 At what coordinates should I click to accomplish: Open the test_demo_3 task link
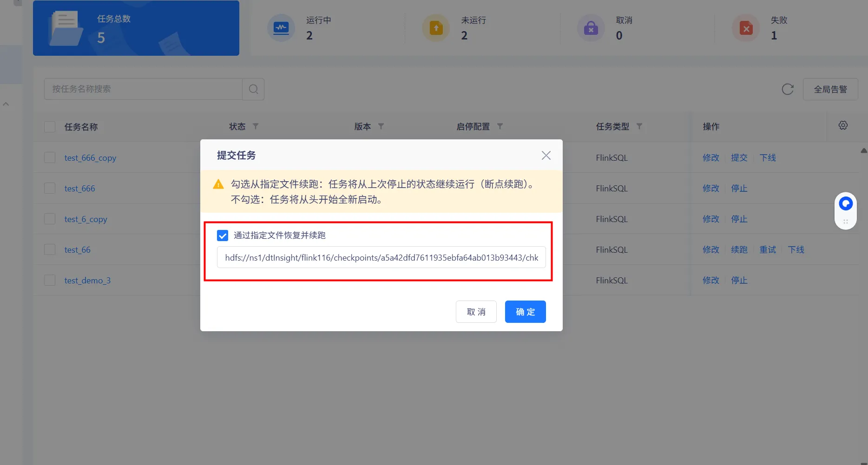coord(87,281)
